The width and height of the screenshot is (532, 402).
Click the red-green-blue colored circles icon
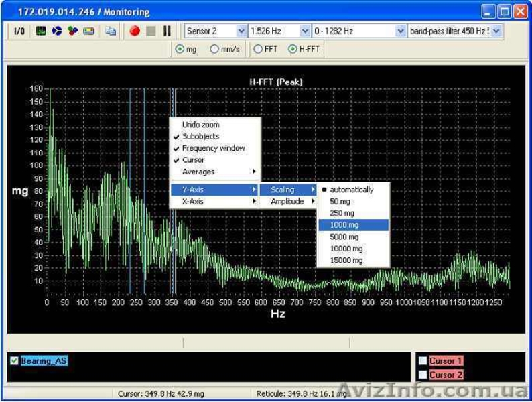pyautogui.click(x=72, y=31)
